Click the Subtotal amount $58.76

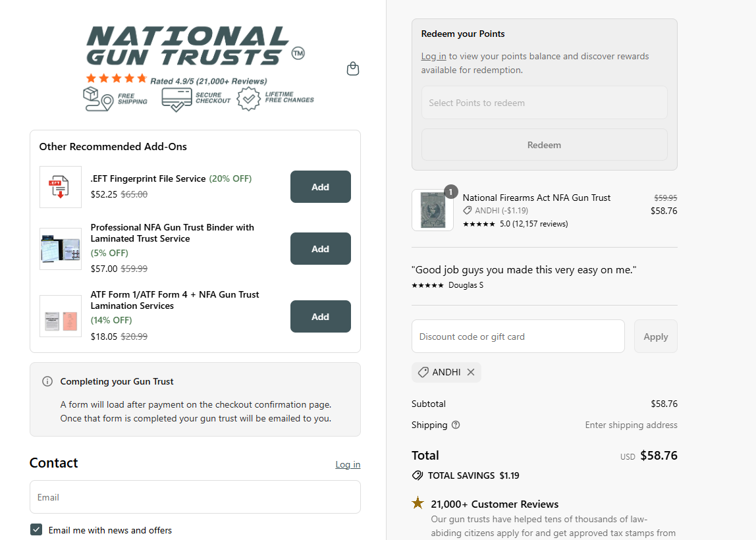click(664, 404)
